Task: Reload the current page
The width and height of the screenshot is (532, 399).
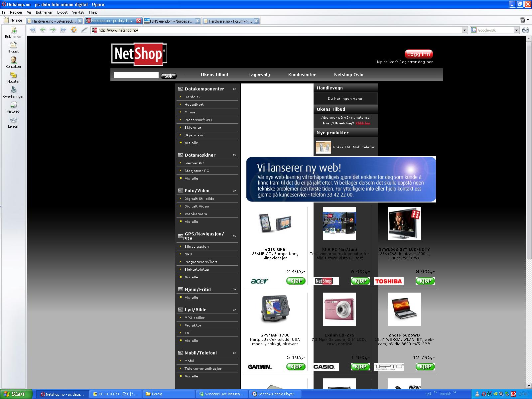Action: [x=74, y=30]
